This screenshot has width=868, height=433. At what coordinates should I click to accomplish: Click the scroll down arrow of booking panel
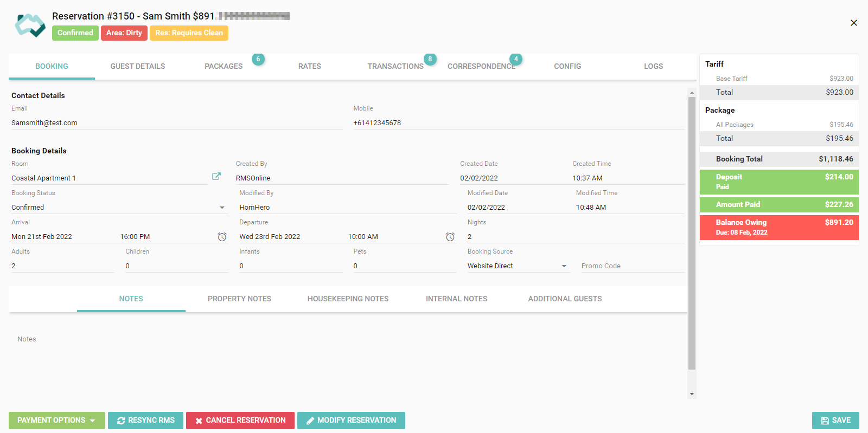[x=692, y=394]
